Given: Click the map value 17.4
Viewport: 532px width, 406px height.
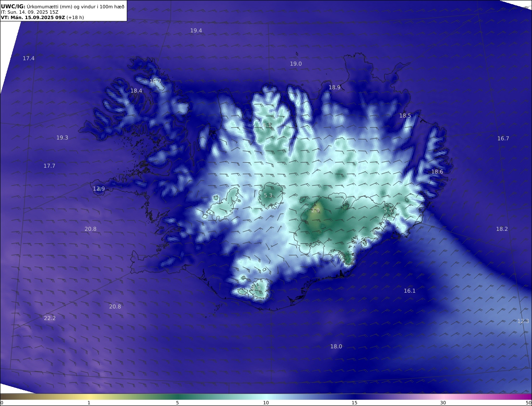Looking at the screenshot, I should (29, 59).
